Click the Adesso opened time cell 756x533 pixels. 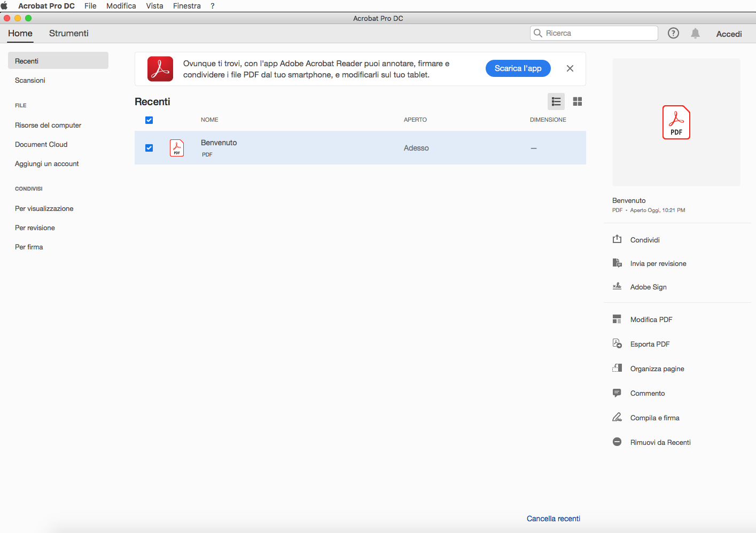[x=416, y=148]
